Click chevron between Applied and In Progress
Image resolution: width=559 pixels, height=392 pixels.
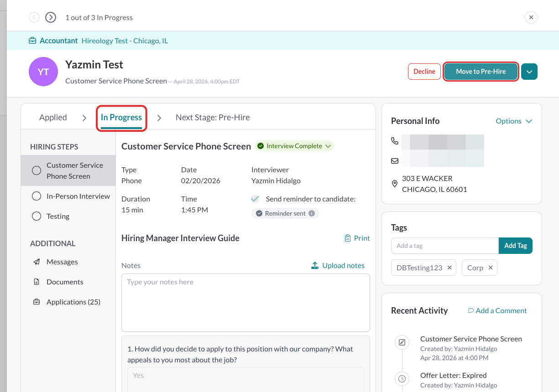[84, 118]
